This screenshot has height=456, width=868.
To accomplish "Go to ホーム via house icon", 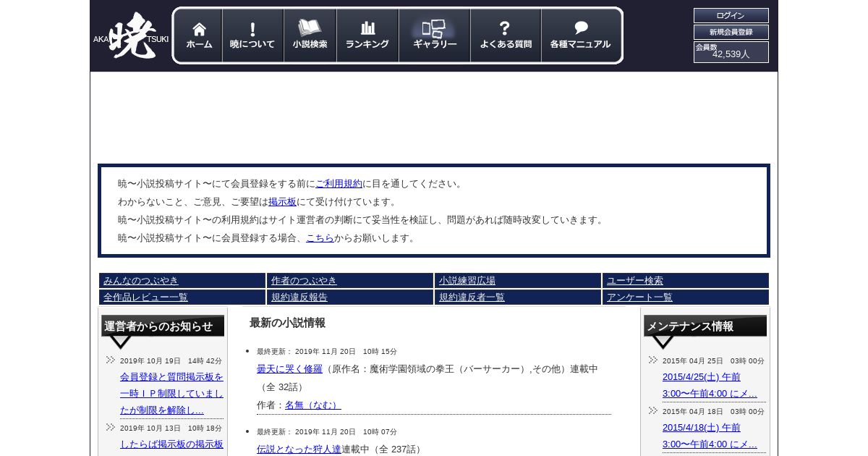I will (199, 35).
